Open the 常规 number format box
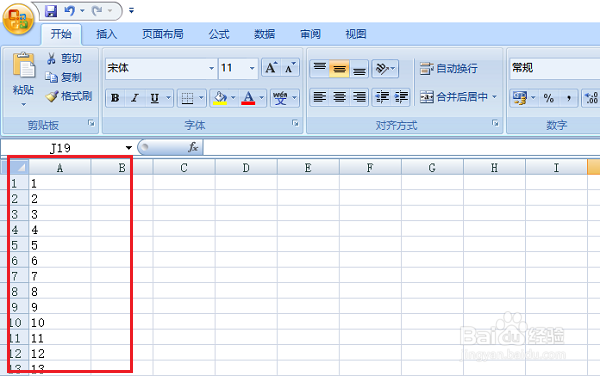Viewport: 600px width, 376px height. pos(555,68)
